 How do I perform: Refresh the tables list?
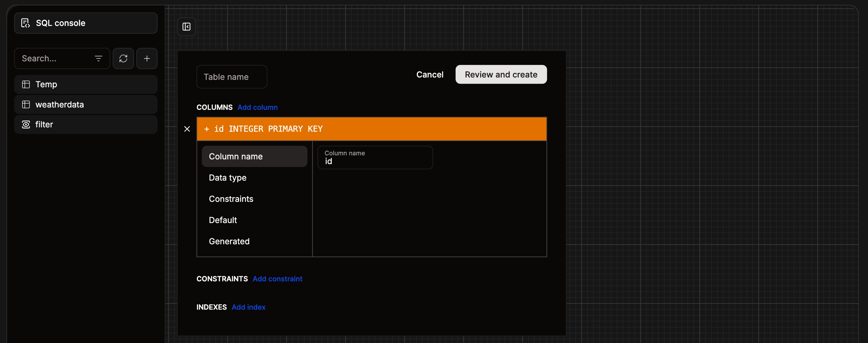(x=123, y=58)
